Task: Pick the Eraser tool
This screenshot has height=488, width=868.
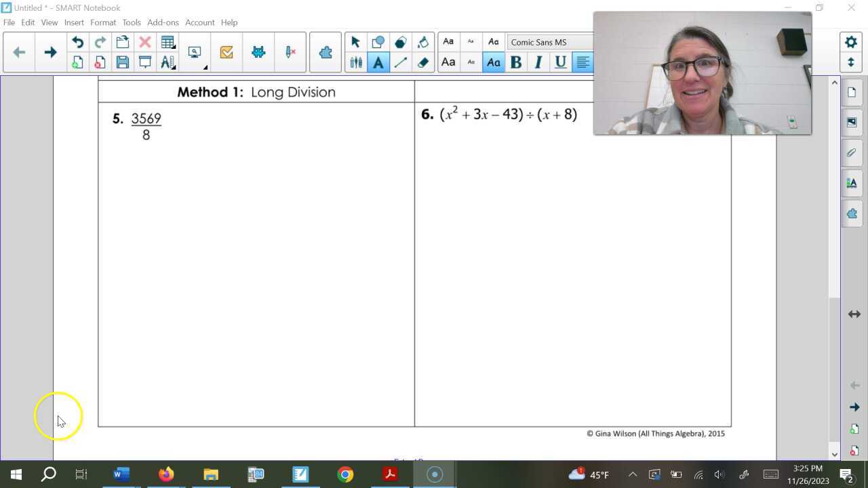Action: click(422, 62)
